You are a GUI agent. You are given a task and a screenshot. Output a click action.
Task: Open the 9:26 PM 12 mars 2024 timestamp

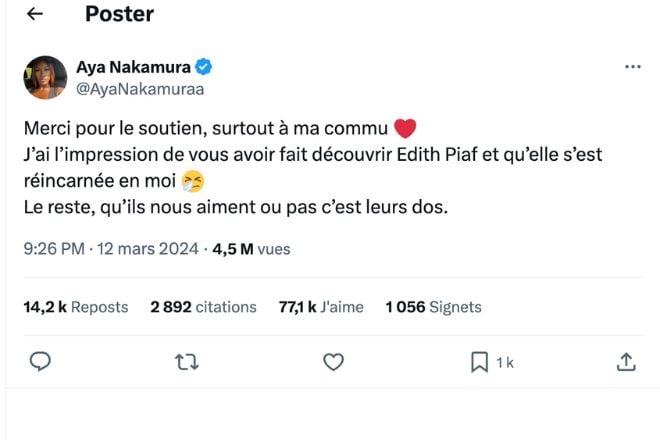pos(113,249)
